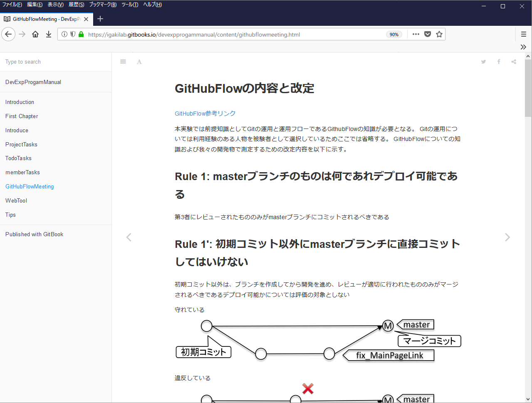Bookmark this page with the star icon
532x403 pixels.
click(439, 34)
